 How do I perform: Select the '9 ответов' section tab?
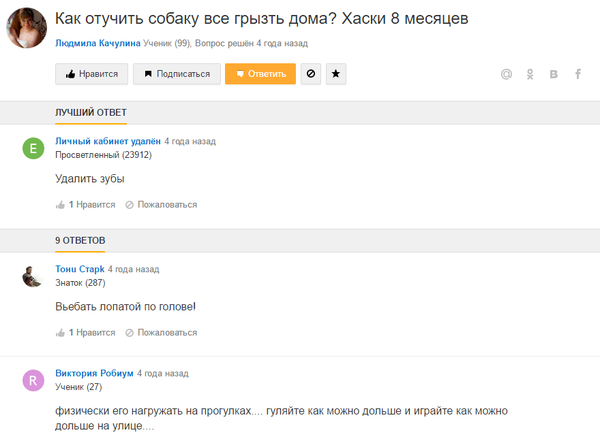80,240
